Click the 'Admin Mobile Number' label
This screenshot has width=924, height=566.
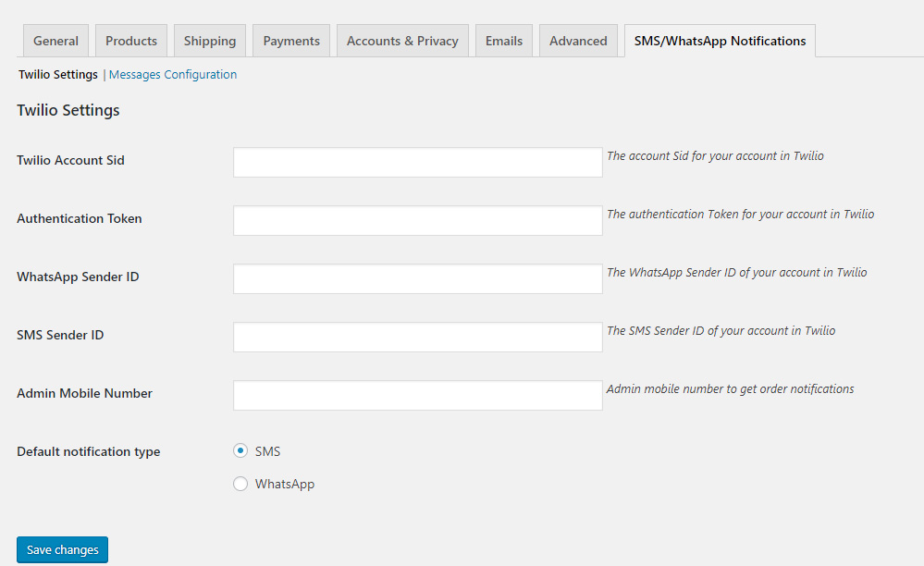[x=84, y=393]
